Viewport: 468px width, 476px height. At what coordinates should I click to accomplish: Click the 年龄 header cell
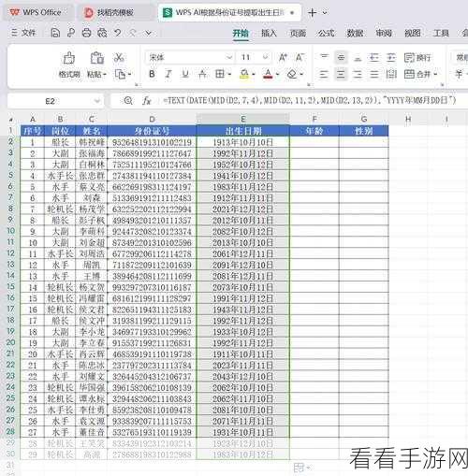[x=314, y=131]
